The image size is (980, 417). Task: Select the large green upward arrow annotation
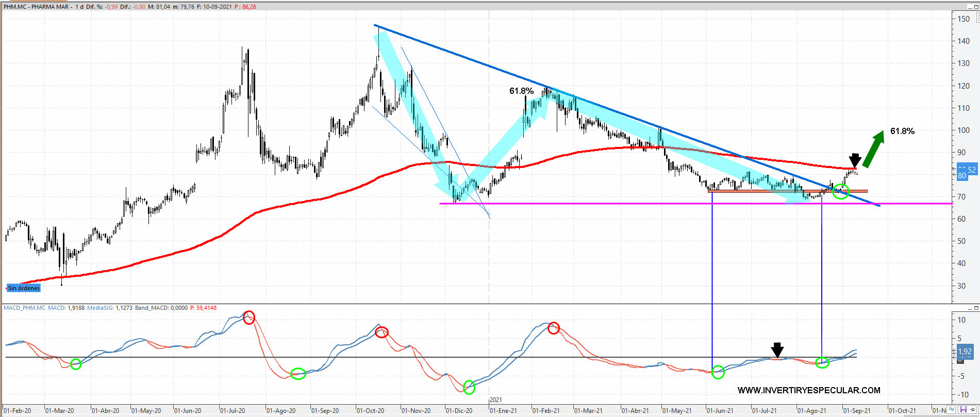(x=874, y=148)
